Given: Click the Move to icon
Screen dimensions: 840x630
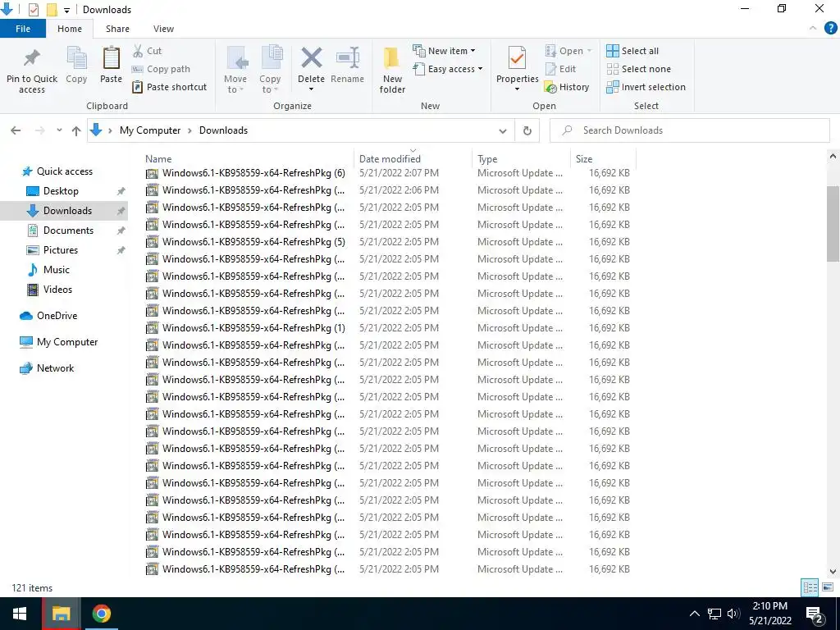Looking at the screenshot, I should pos(236,58).
